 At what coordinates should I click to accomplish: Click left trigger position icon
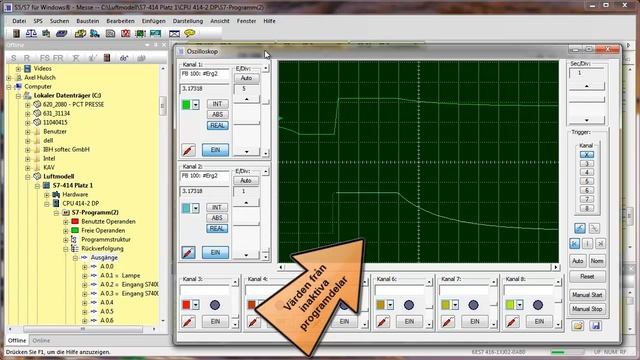(574, 244)
